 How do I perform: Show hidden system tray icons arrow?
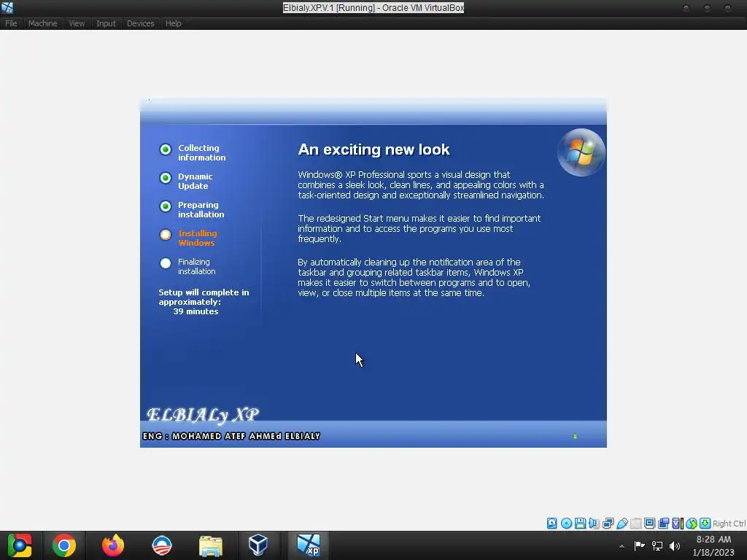pos(622,546)
